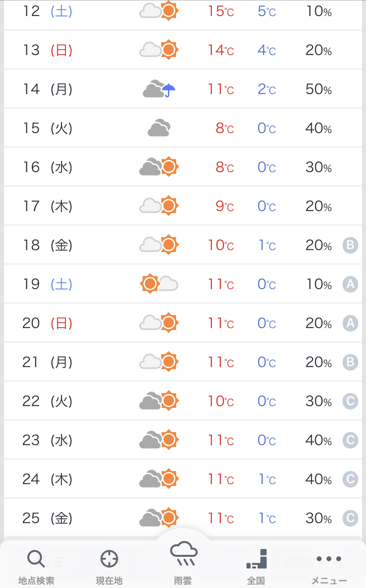366x588 pixels.
Task: Open the メニュー more menu
Action: coord(329,566)
